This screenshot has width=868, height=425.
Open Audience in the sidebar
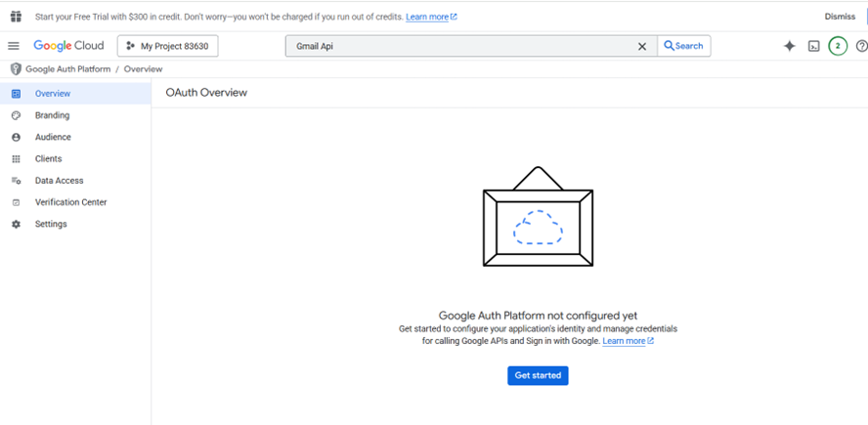(x=75, y=137)
